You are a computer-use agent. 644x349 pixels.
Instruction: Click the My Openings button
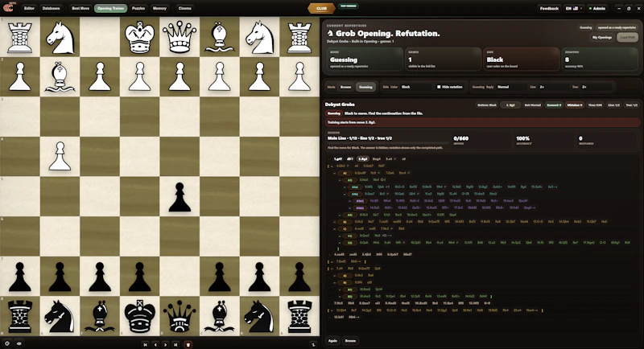602,37
